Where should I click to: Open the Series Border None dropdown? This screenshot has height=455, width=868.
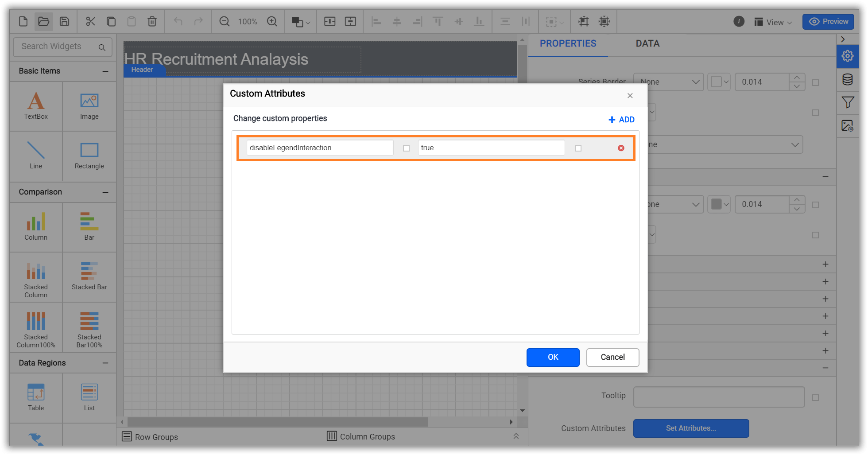(x=668, y=82)
